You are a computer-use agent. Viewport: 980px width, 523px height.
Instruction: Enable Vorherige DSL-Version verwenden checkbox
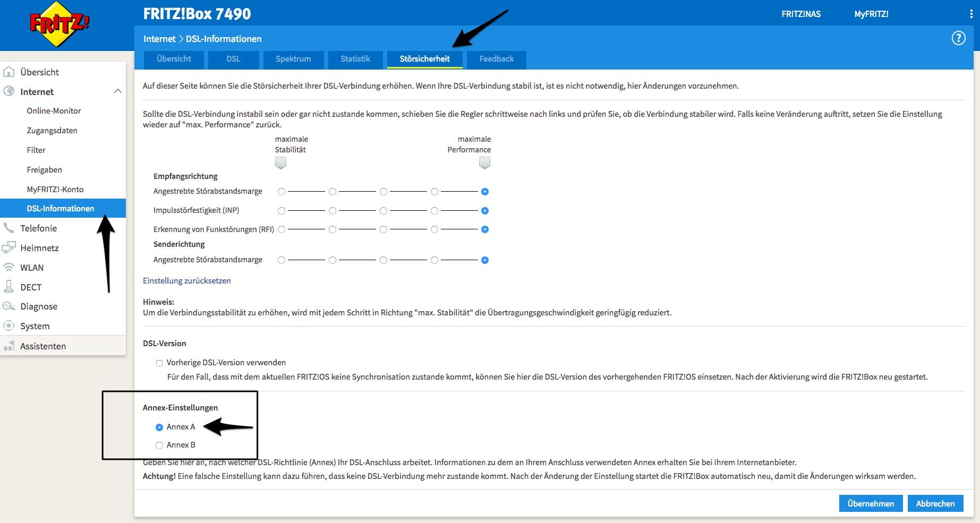[159, 363]
